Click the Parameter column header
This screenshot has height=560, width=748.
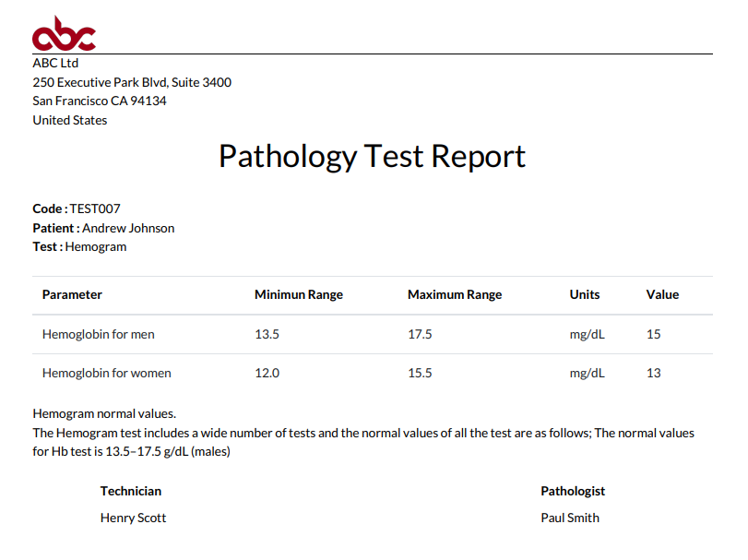click(72, 295)
